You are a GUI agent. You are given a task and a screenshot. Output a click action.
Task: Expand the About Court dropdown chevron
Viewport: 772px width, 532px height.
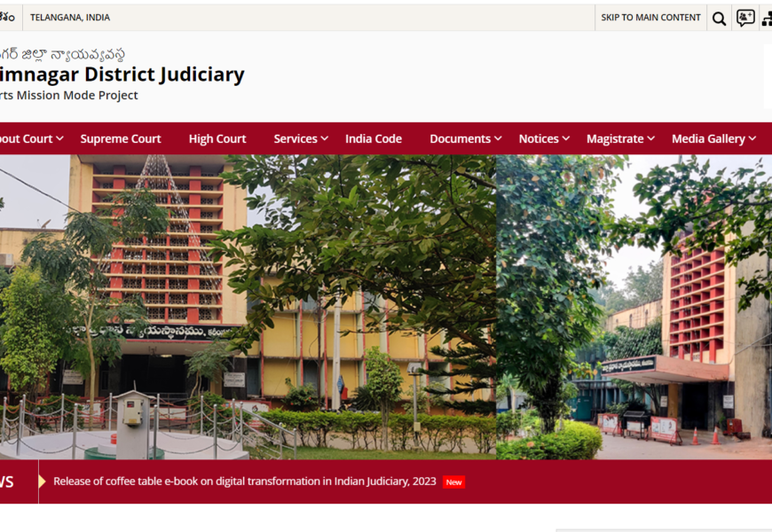[59, 138]
